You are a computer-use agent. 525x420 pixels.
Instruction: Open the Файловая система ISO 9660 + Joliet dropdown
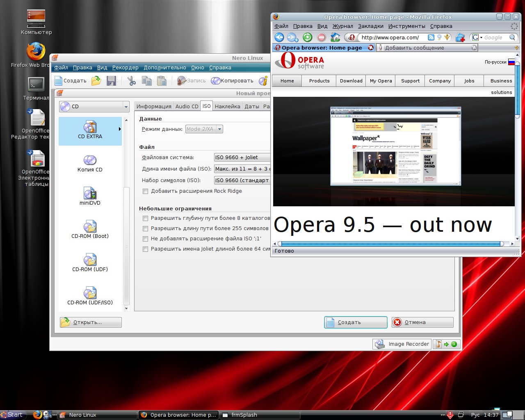tap(242, 157)
